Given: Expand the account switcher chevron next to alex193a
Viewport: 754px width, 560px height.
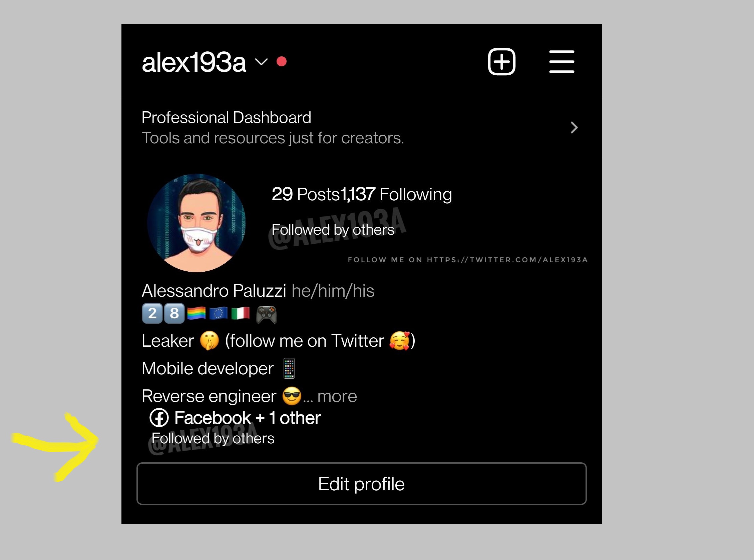Looking at the screenshot, I should point(261,62).
